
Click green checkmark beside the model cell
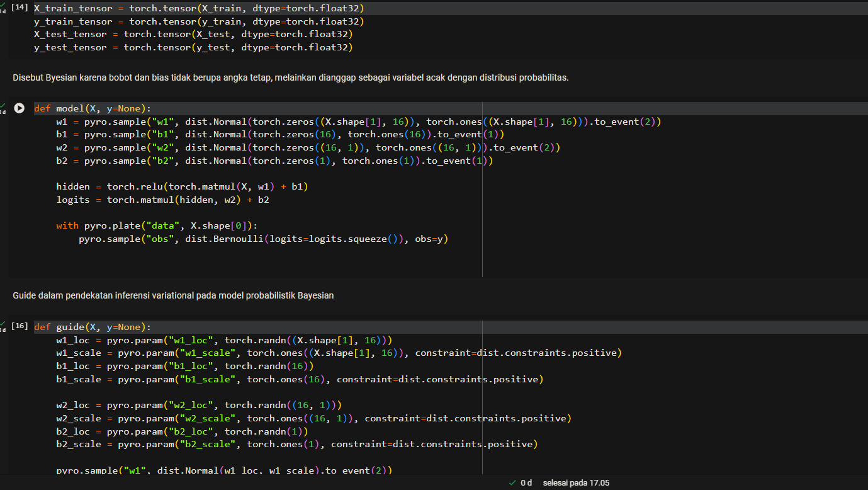pyautogui.click(x=3, y=105)
